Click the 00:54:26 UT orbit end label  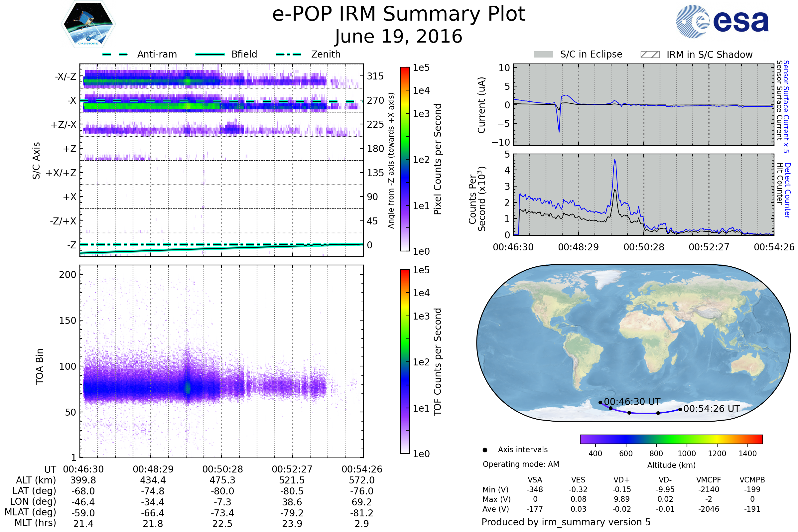pos(712,409)
